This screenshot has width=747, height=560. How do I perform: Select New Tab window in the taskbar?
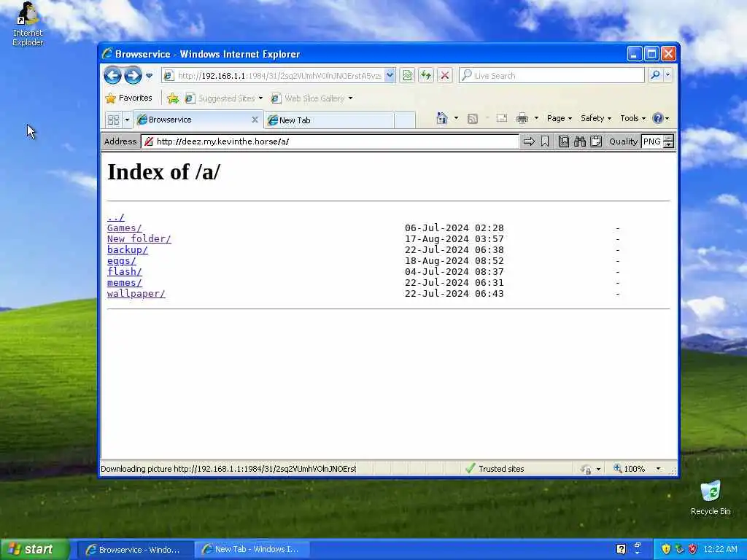click(x=252, y=550)
